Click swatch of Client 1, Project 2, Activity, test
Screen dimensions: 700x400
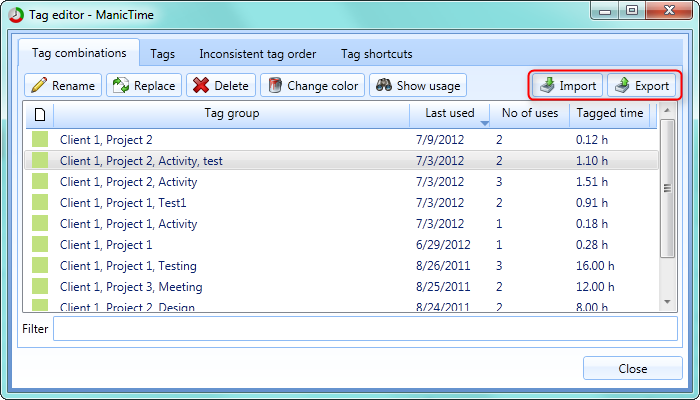click(x=40, y=161)
